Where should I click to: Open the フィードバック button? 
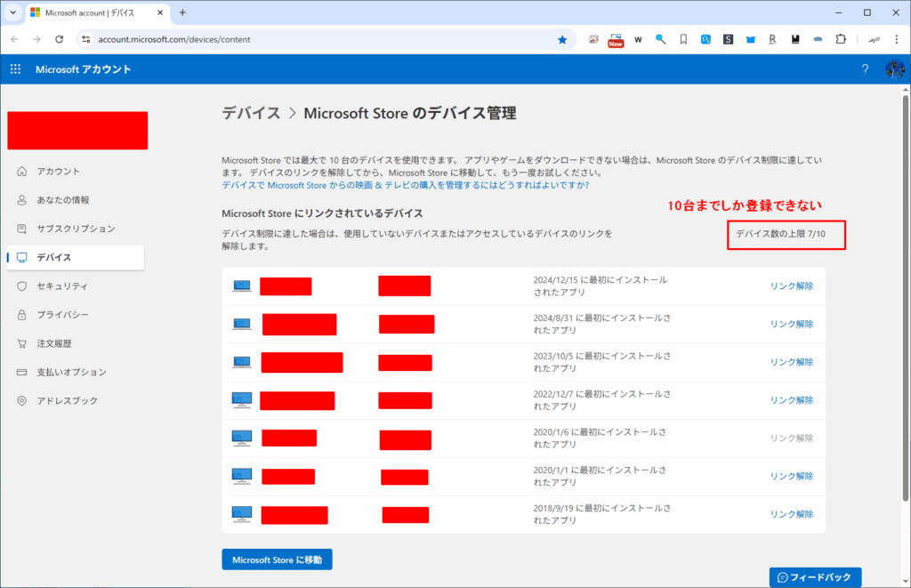pyautogui.click(x=815, y=577)
